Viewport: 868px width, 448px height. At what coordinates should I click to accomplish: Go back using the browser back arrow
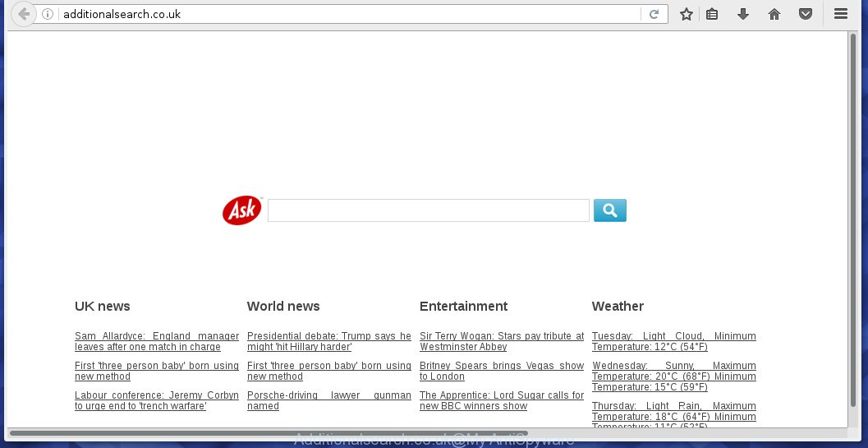pos(23,14)
